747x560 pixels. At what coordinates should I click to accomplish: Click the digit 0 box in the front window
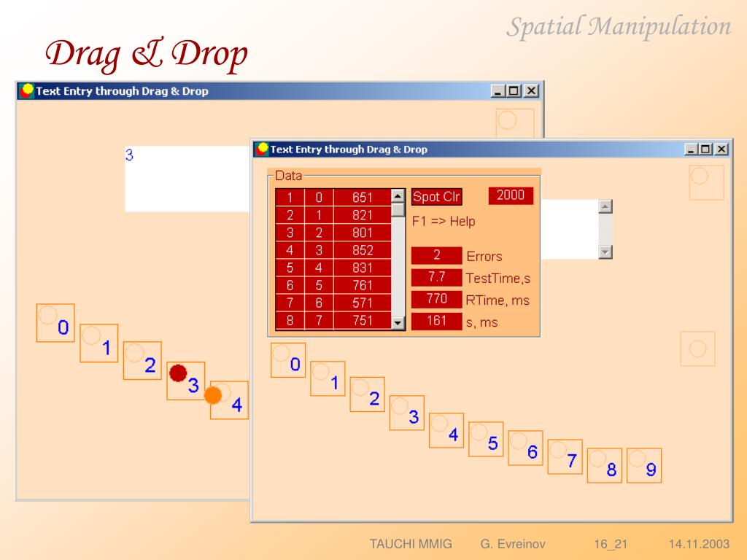[288, 360]
